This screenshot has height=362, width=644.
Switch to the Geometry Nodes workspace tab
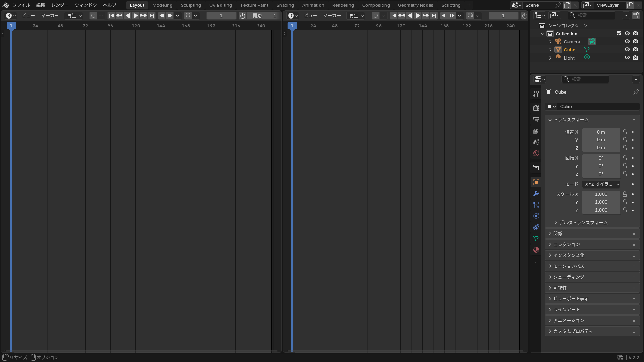click(x=415, y=5)
